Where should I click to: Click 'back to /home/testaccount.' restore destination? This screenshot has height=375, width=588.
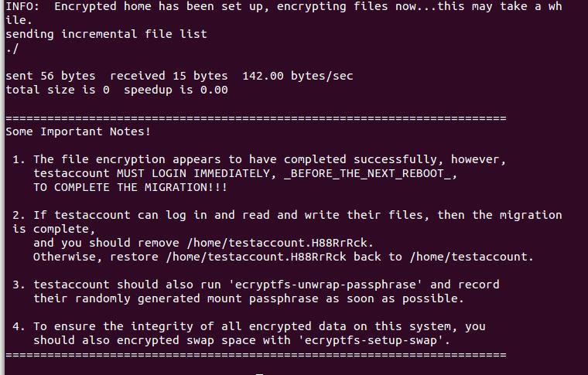[453, 257]
